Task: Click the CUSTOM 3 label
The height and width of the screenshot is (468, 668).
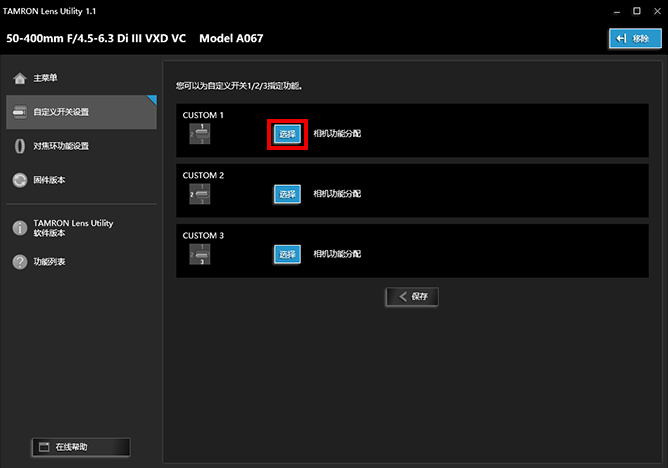Action: pos(203,235)
